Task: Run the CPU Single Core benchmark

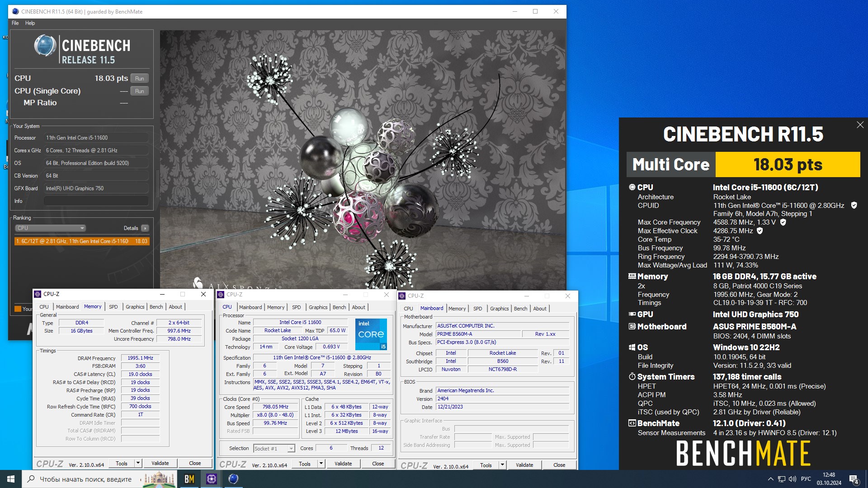Action: pos(140,91)
